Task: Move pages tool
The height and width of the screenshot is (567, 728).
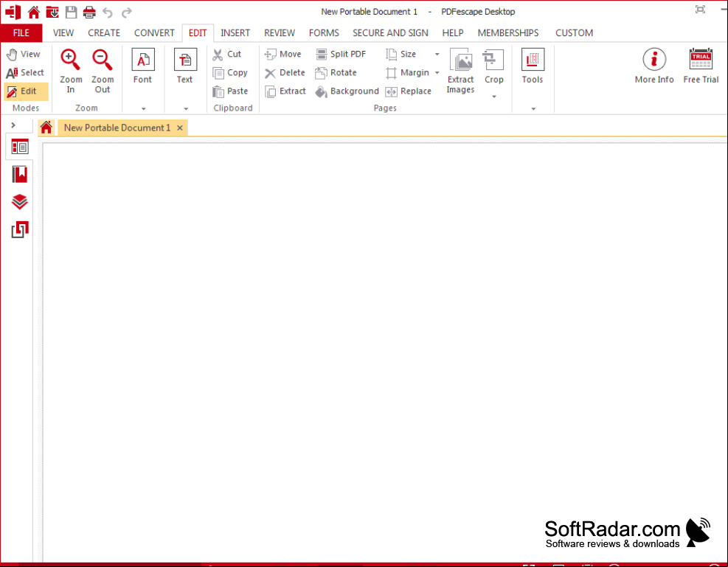Action: (282, 55)
